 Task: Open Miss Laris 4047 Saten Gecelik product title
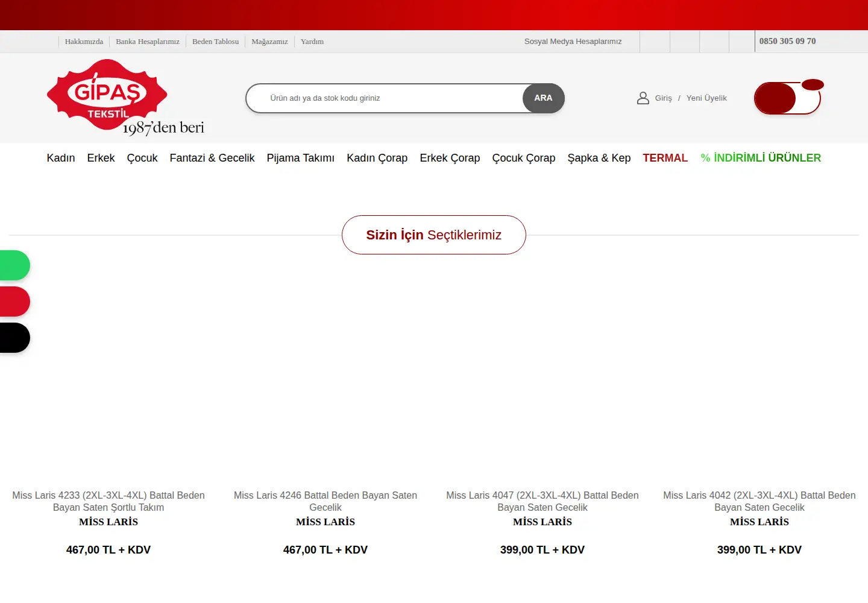coord(542,501)
